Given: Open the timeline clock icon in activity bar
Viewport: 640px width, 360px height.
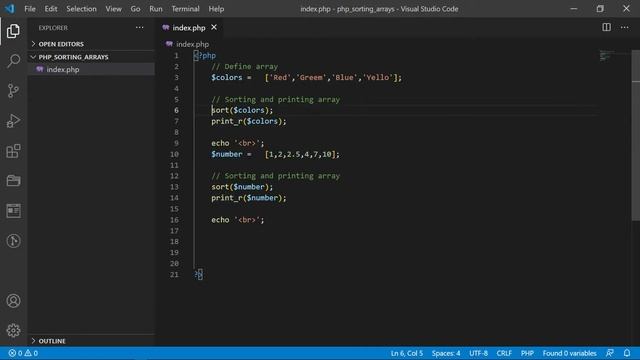Looking at the screenshot, I should point(13,241).
